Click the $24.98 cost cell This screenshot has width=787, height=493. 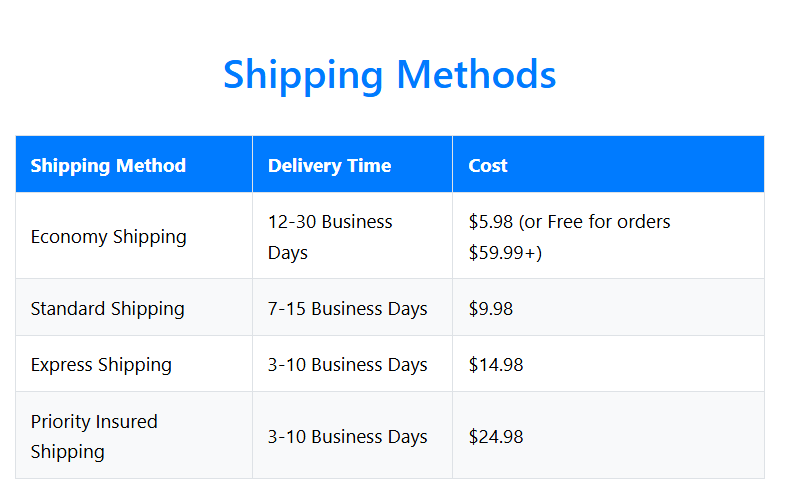tap(496, 437)
